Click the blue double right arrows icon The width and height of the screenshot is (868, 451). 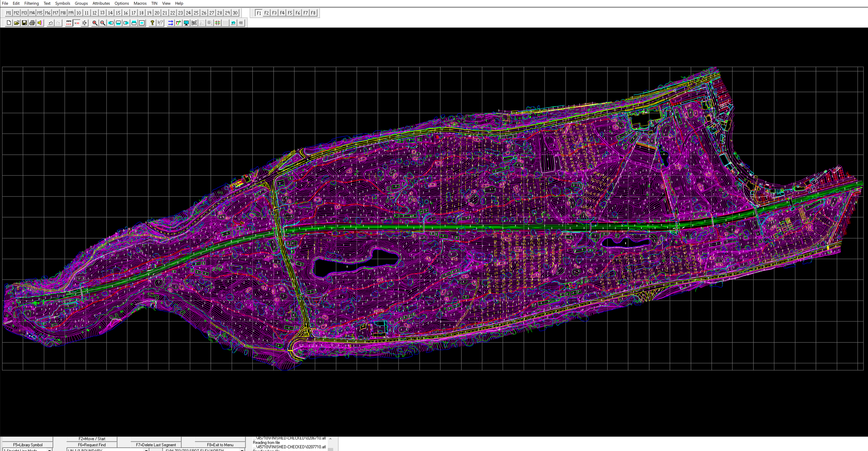[170, 23]
